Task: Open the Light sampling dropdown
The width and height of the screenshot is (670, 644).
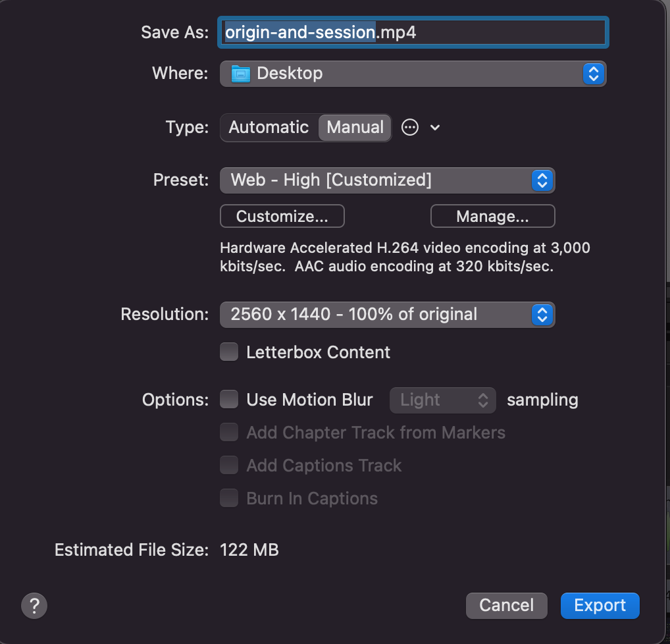Action: pyautogui.click(x=442, y=399)
